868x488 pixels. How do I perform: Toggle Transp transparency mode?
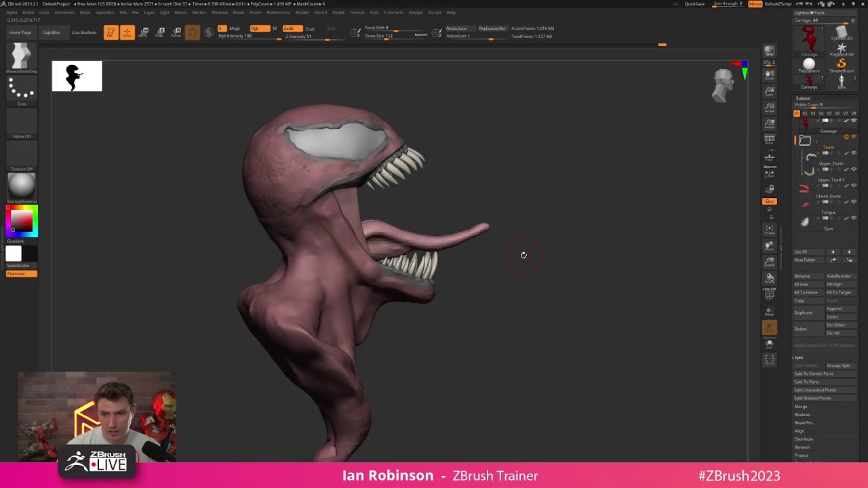click(769, 311)
